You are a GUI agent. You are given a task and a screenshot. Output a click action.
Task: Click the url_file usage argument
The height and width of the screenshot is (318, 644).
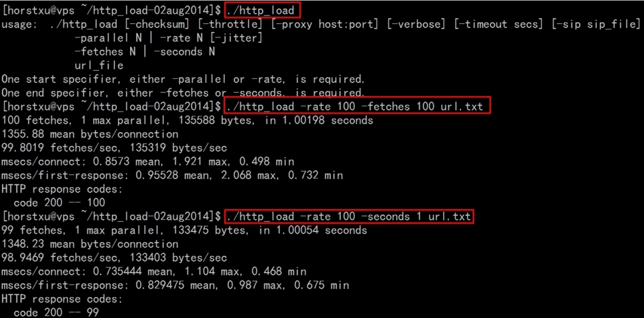pos(98,66)
